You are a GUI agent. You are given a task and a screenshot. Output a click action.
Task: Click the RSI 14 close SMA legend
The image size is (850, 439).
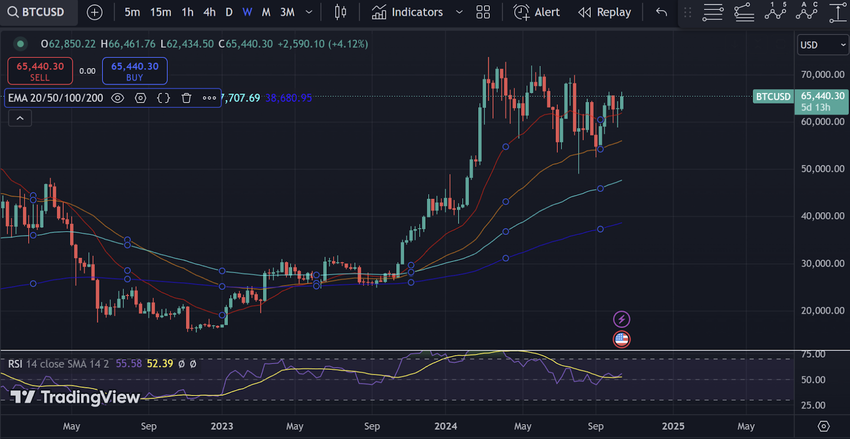[59, 364]
